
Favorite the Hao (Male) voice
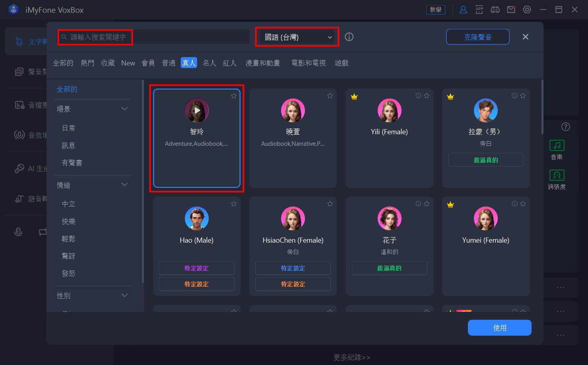[234, 204]
